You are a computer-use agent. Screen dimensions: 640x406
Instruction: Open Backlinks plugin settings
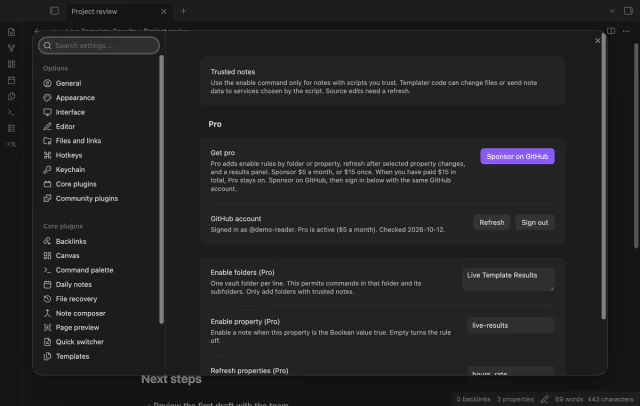(64, 242)
